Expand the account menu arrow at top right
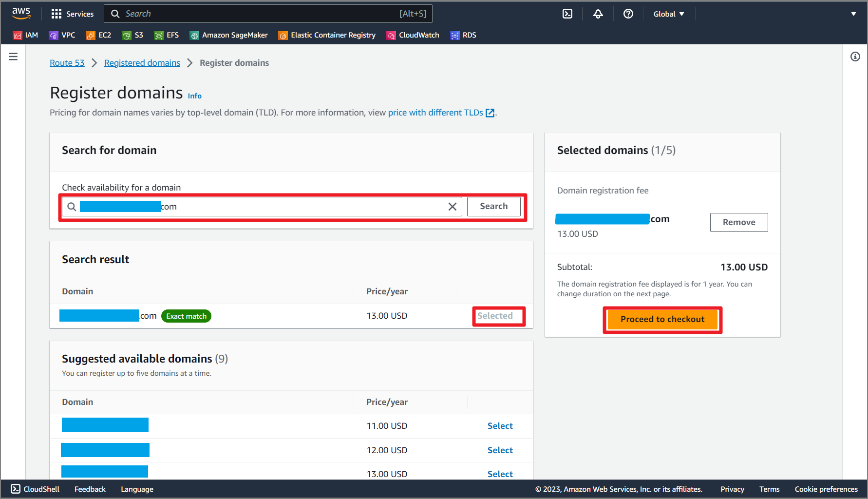The width and height of the screenshot is (868, 499). (853, 14)
